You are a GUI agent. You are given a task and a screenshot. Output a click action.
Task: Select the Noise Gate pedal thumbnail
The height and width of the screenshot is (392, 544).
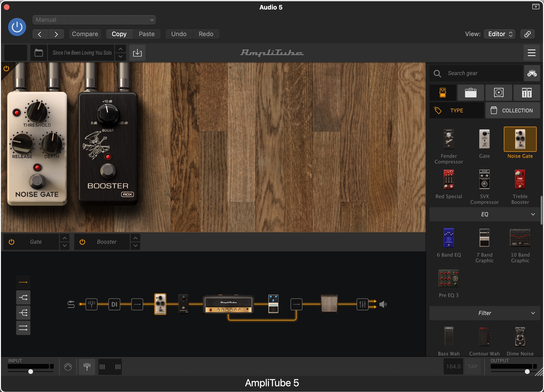coord(520,139)
